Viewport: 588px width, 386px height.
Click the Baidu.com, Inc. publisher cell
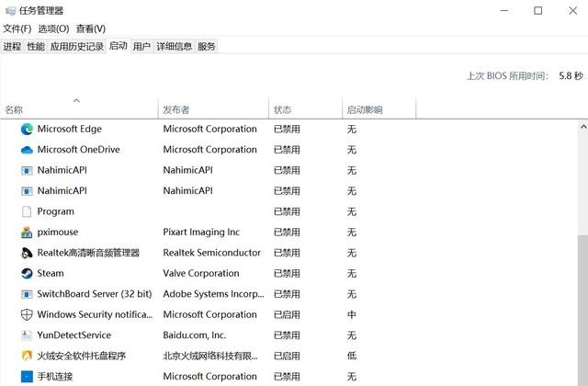point(194,335)
